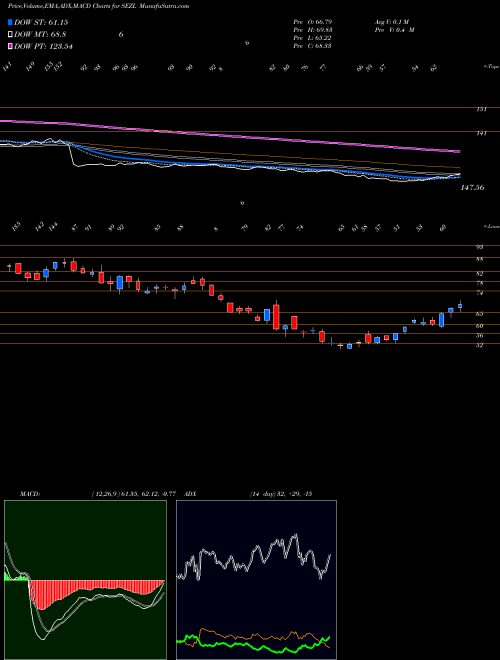This screenshot has width=500, height=660.
Task: Click the white DOW MT legend swatch
Action: [10, 35]
